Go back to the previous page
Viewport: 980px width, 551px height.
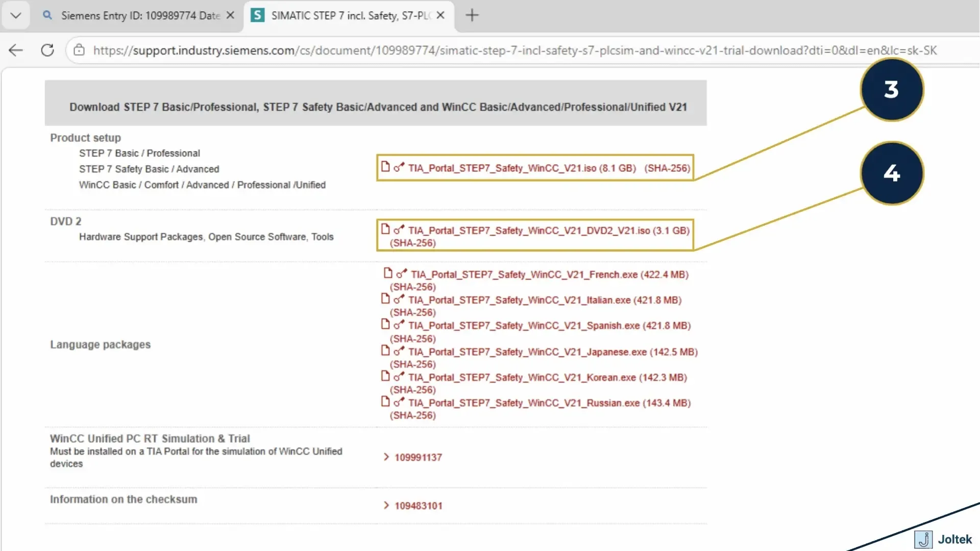pyautogui.click(x=16, y=50)
